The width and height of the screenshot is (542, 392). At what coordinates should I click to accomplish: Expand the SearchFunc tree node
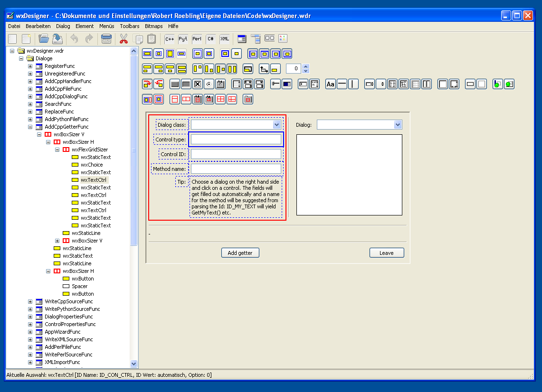[x=30, y=104]
